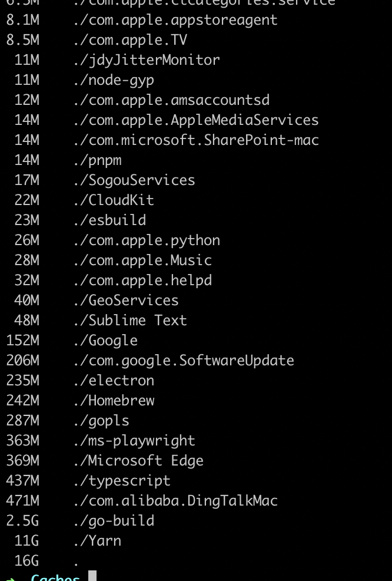Click the ./electron directory entry
Viewport: 392px width, 581px height.
(114, 380)
